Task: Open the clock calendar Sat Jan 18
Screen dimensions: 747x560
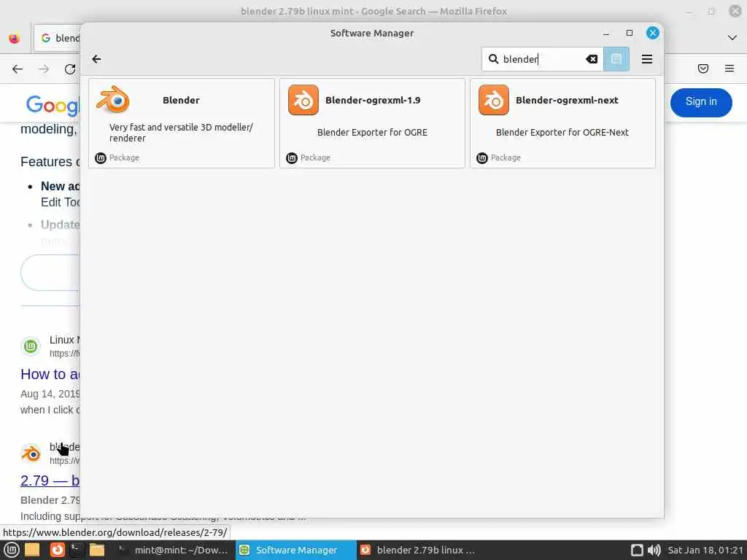Action: [705, 550]
